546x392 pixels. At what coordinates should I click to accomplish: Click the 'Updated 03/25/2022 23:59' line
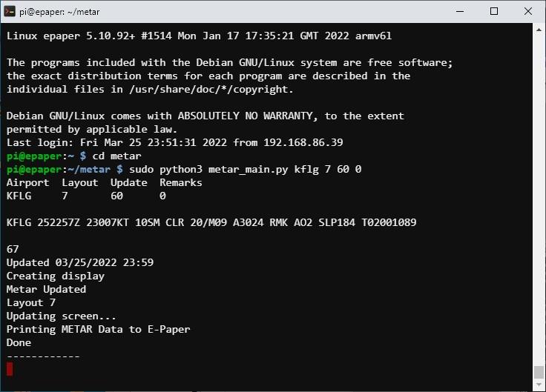80,262
